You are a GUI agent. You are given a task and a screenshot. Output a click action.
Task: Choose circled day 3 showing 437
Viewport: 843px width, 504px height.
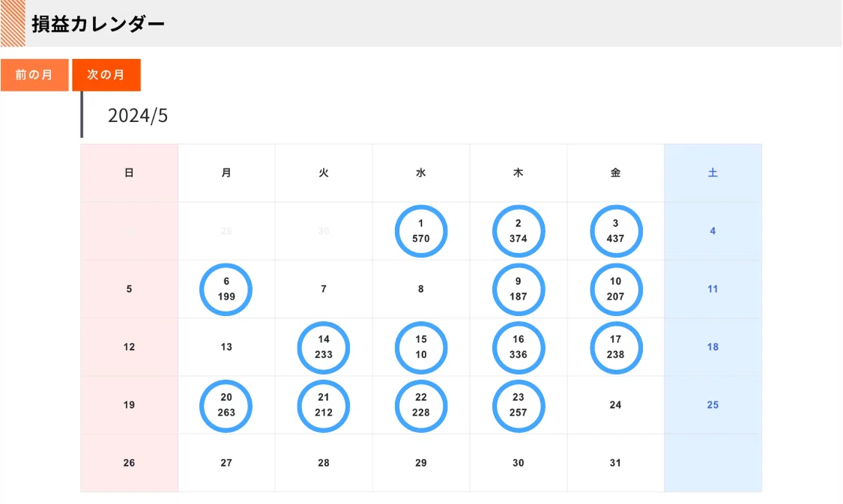click(x=616, y=231)
